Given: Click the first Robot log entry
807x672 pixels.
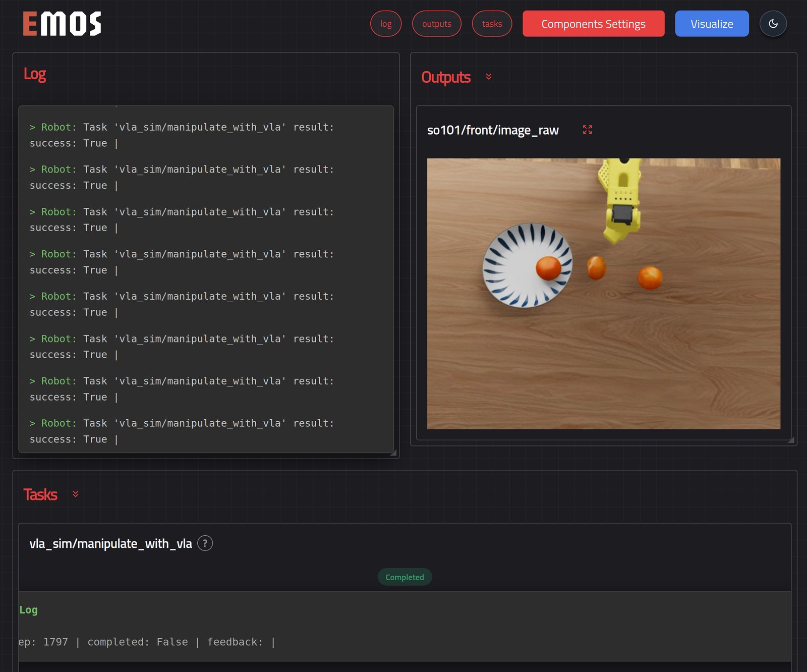Looking at the screenshot, I should pyautogui.click(x=182, y=135).
